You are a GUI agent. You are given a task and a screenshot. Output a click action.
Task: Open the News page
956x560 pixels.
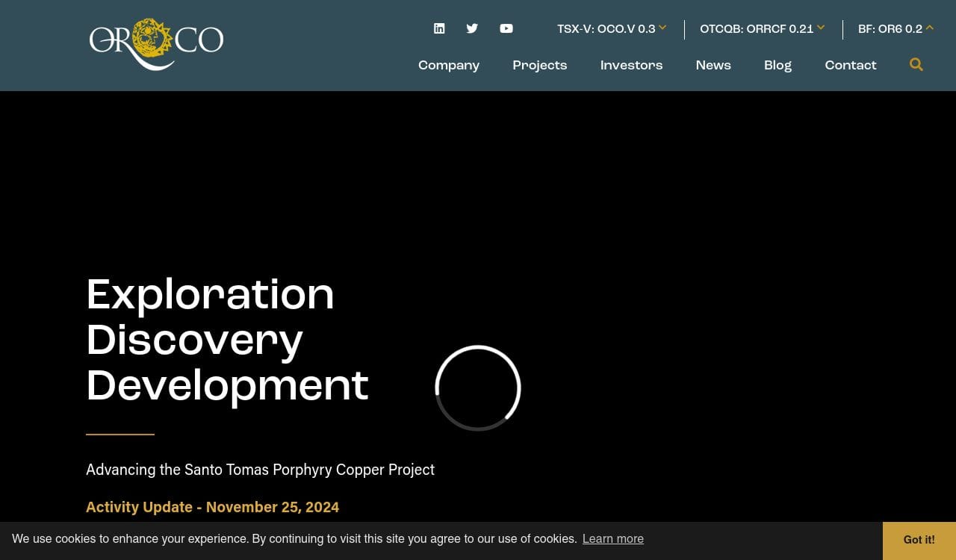click(713, 66)
